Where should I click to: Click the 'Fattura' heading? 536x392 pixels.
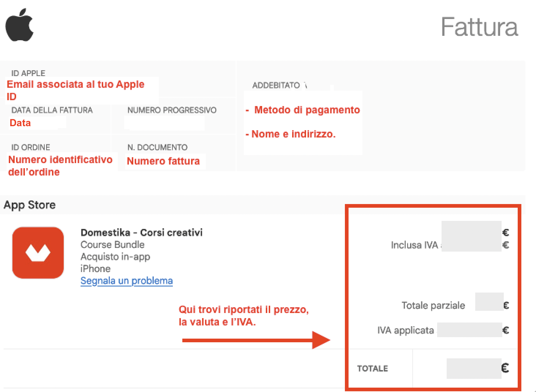coord(480,27)
